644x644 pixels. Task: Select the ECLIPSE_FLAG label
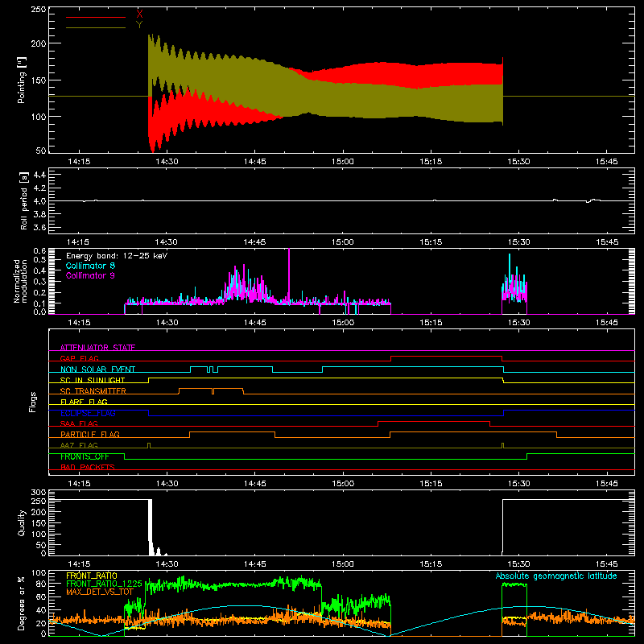(x=88, y=413)
